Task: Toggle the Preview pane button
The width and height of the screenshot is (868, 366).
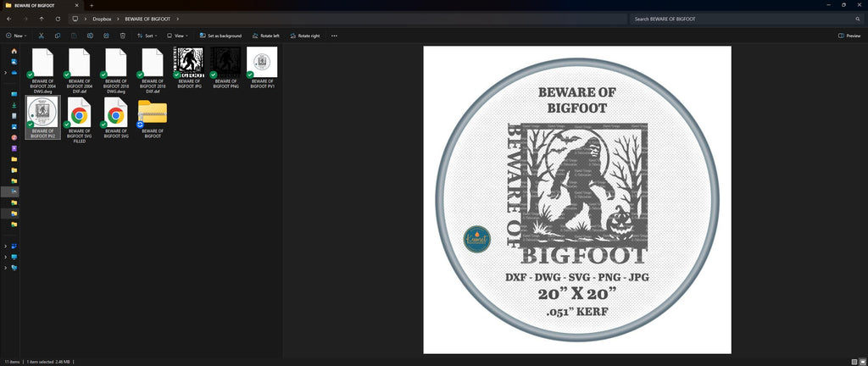Action: 849,36
